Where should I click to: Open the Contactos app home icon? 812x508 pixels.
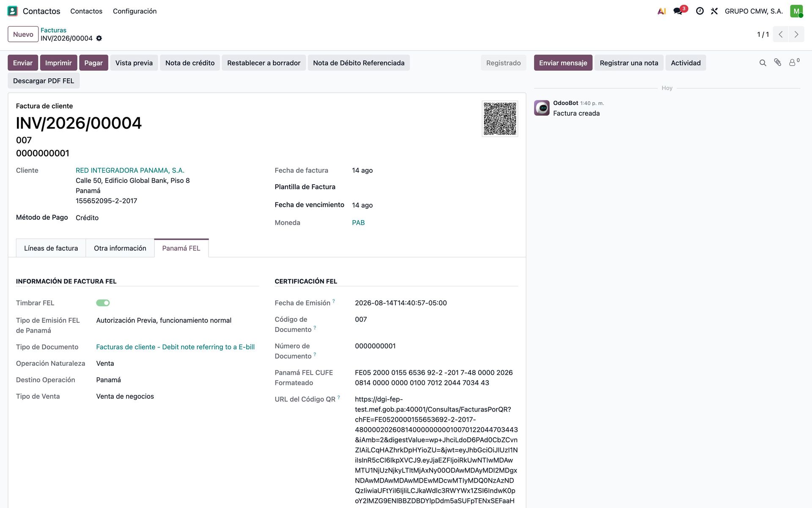click(13, 11)
